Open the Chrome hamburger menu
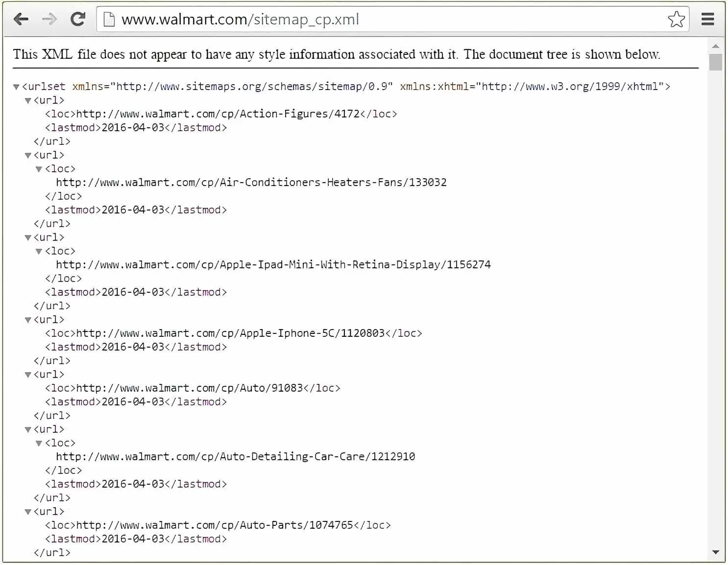Viewport: 728px width, 565px height. 707,19
